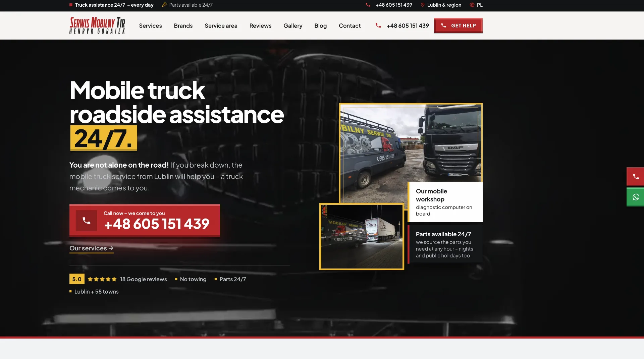The height and width of the screenshot is (359, 644).
Task: Click the location pin icon beside Lublin & region
Action: tap(423, 5)
